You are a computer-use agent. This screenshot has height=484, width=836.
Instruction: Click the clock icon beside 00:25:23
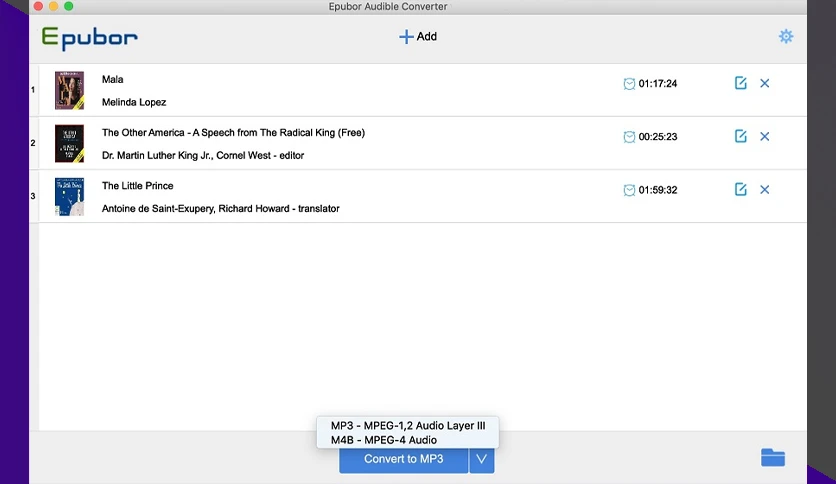(x=629, y=137)
